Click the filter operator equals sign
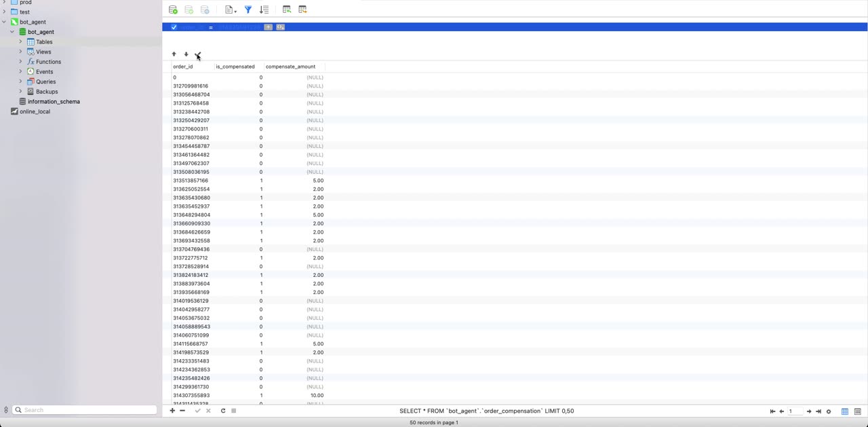This screenshot has width=868, height=427. (211, 27)
